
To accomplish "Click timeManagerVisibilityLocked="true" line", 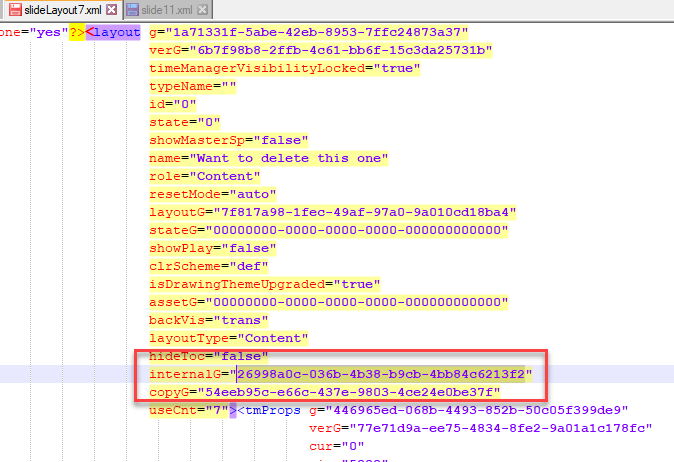I will [285, 68].
